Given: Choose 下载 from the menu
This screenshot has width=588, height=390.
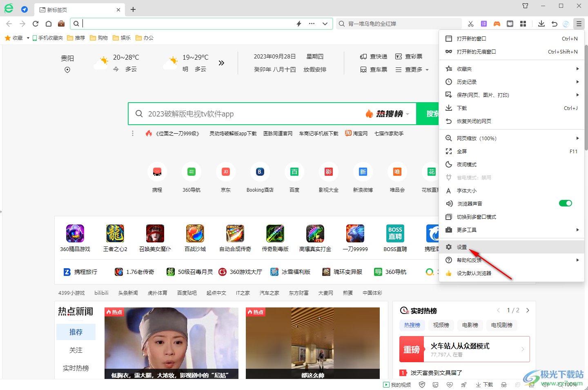Looking at the screenshot, I should click(x=512, y=108).
